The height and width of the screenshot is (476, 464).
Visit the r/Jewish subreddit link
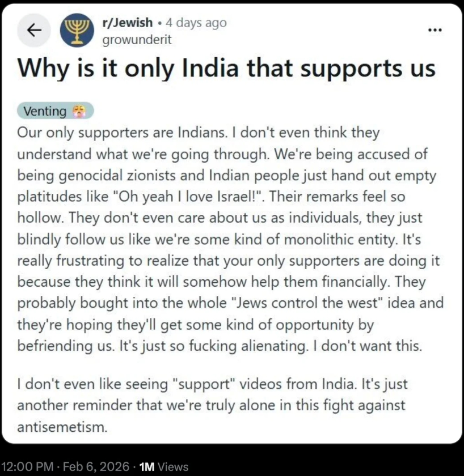pos(127,23)
